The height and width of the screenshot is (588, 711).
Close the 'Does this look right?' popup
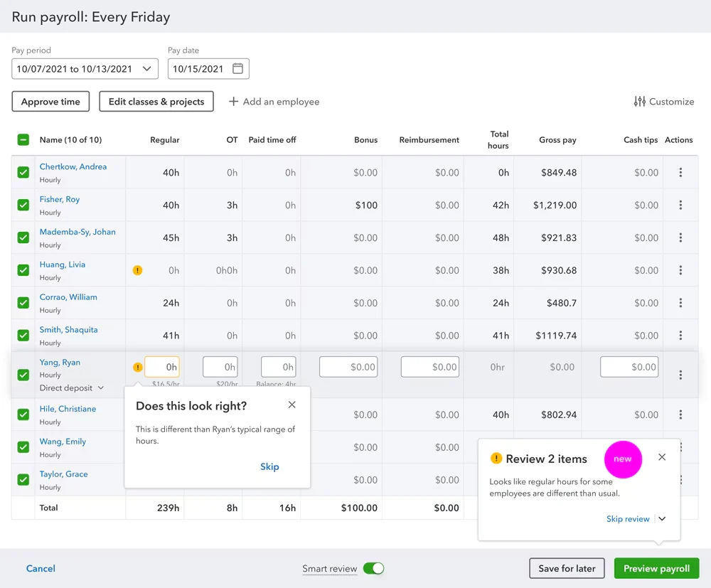coord(292,405)
